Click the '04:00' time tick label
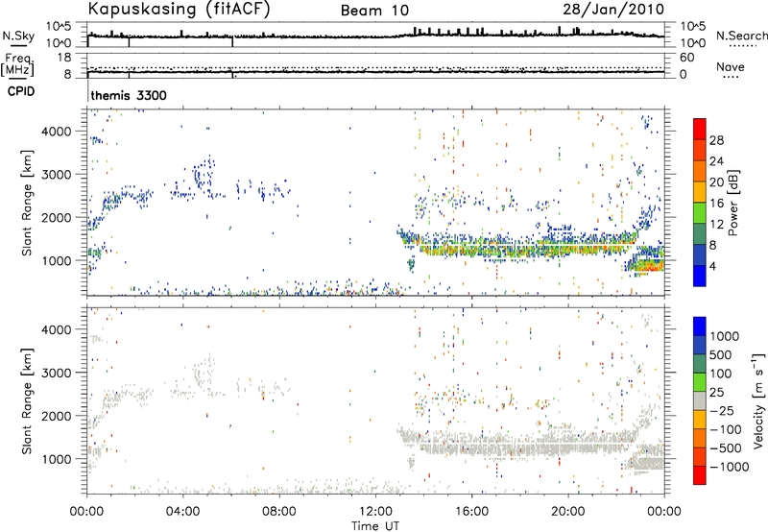 [182, 512]
